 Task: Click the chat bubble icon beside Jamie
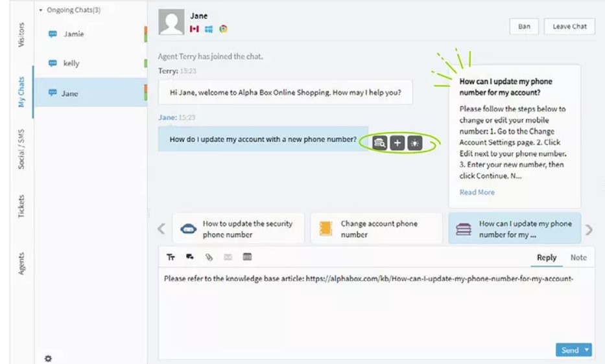(x=53, y=34)
